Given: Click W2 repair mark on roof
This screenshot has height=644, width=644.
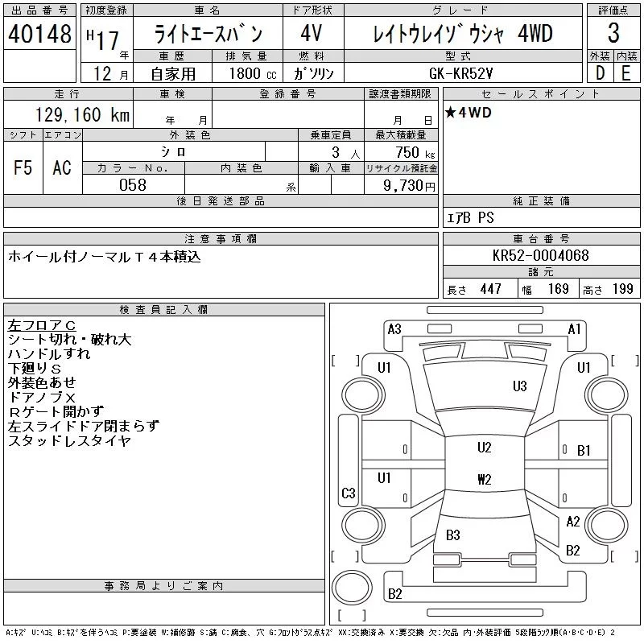Looking at the screenshot, I should click(485, 479).
